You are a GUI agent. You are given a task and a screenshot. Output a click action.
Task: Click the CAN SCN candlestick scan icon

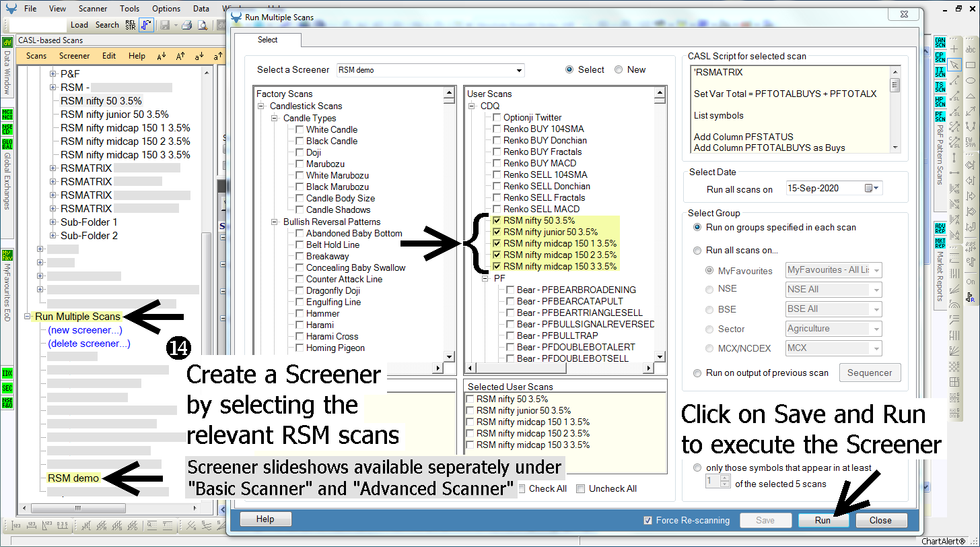click(x=940, y=42)
